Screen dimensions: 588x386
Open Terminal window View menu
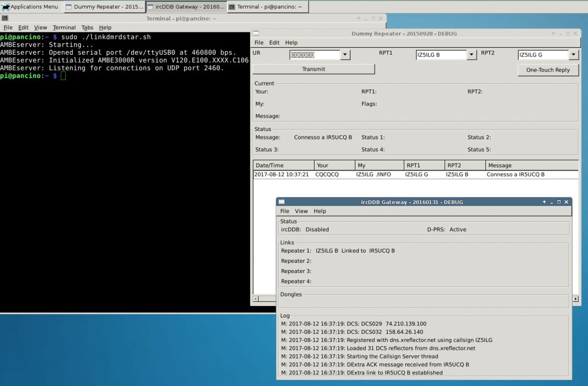(x=40, y=28)
